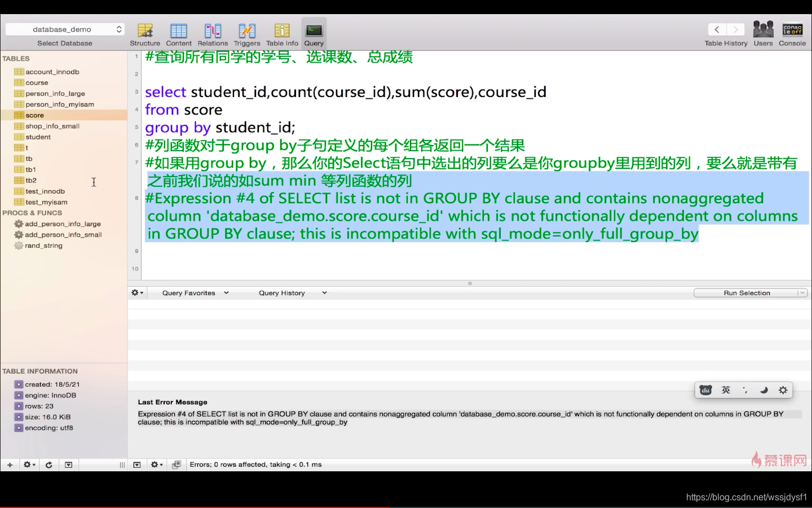This screenshot has height=508, width=812.
Task: Open the Content view
Action: 179,34
